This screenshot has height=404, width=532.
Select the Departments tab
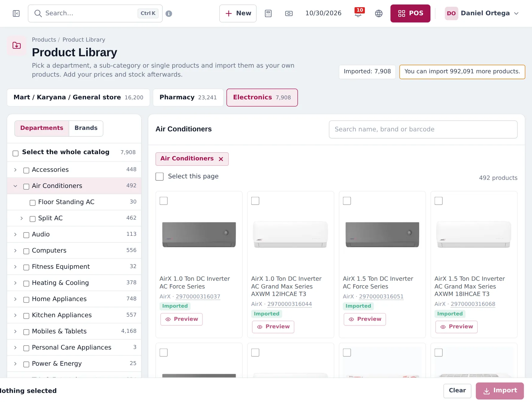[x=42, y=128]
